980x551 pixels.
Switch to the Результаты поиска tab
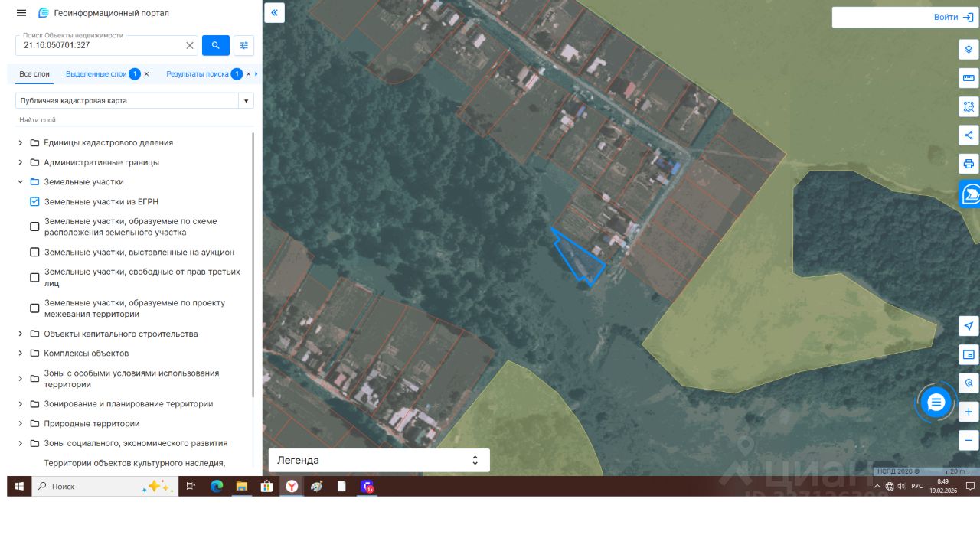(198, 74)
